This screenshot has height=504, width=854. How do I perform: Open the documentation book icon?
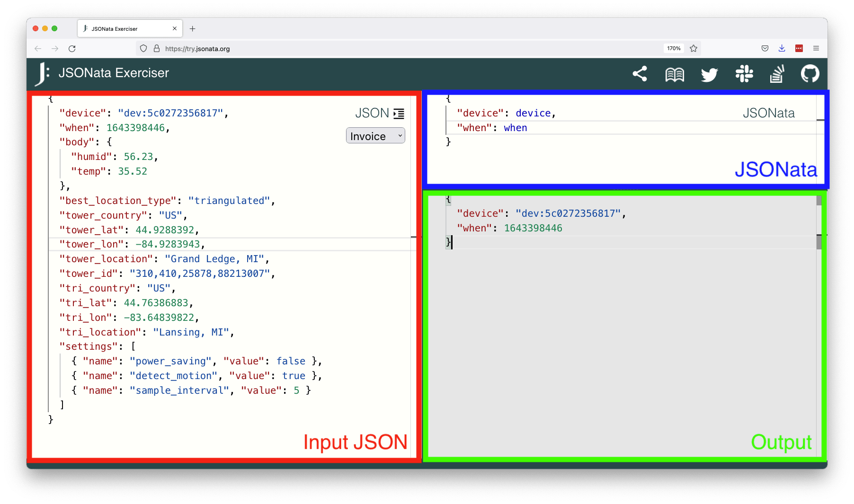pyautogui.click(x=675, y=74)
